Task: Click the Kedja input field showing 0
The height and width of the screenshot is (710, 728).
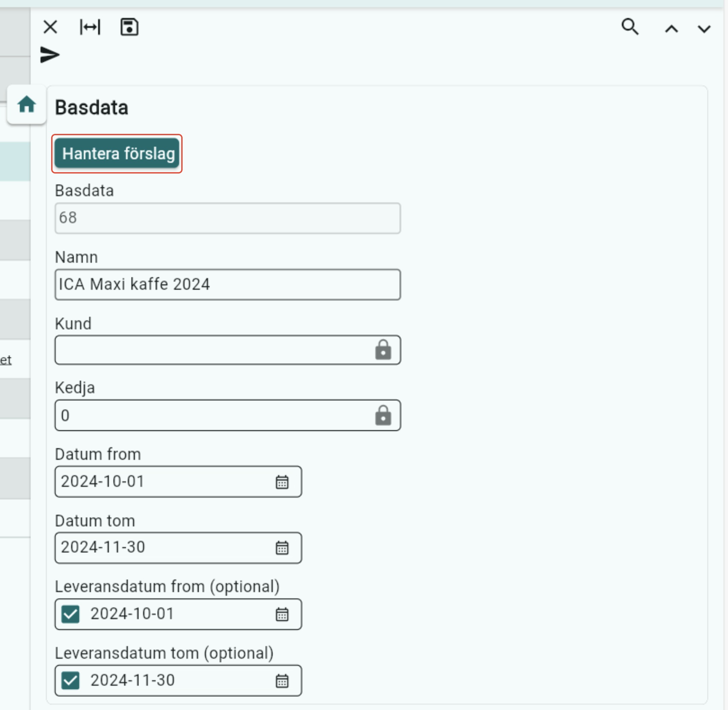Action: tap(212, 415)
